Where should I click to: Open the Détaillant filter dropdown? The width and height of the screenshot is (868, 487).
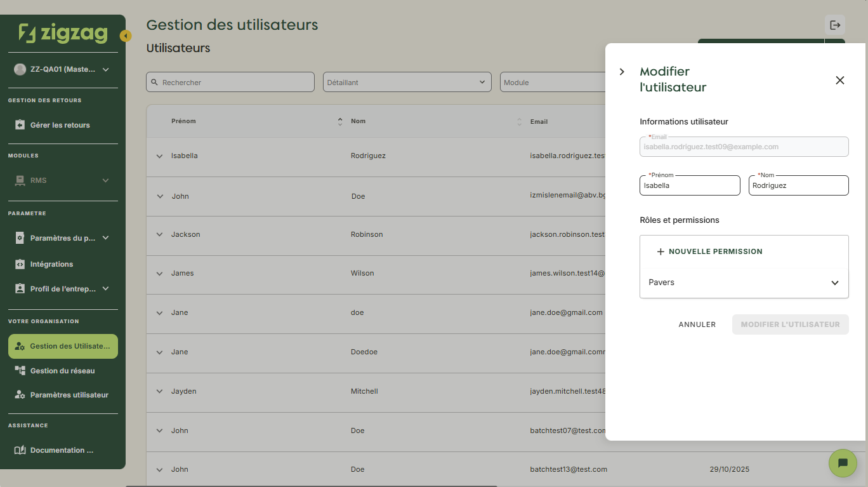pos(407,82)
